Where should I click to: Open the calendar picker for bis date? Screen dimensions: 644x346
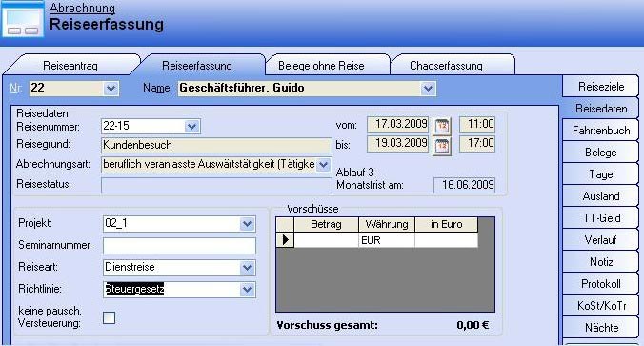(442, 145)
